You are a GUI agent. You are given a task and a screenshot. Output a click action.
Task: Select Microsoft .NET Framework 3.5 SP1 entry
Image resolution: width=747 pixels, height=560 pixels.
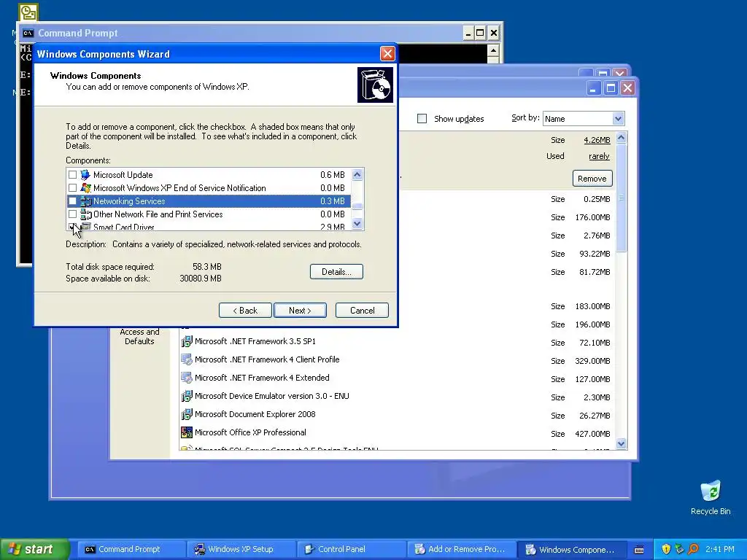(x=255, y=341)
